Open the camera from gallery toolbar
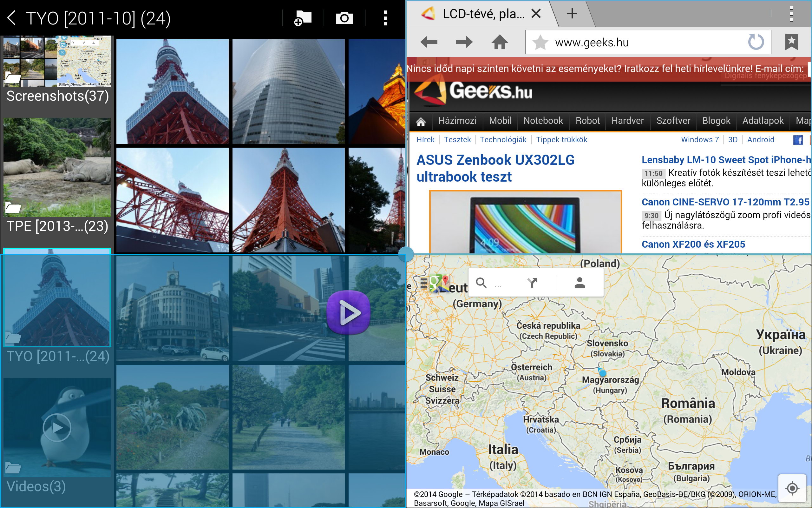Screen dimensions: 812x508 (x=344, y=18)
